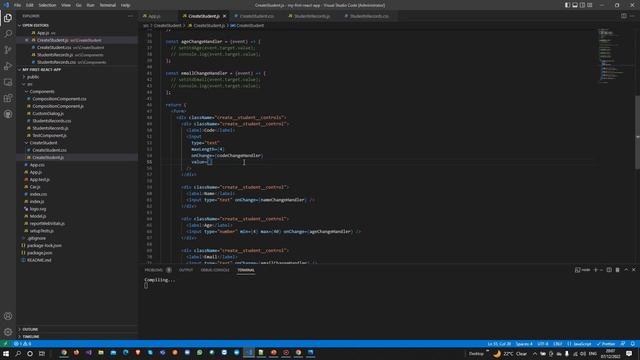The image size is (640, 360).
Task: Split the terminal panel
Action: (609, 270)
